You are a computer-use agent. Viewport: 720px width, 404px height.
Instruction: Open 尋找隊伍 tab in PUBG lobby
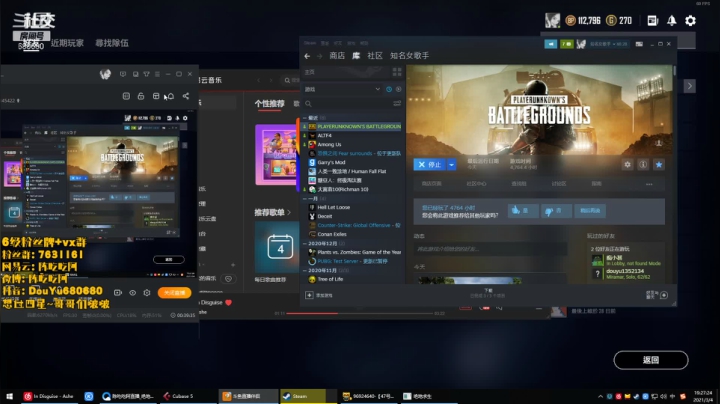pos(112,43)
